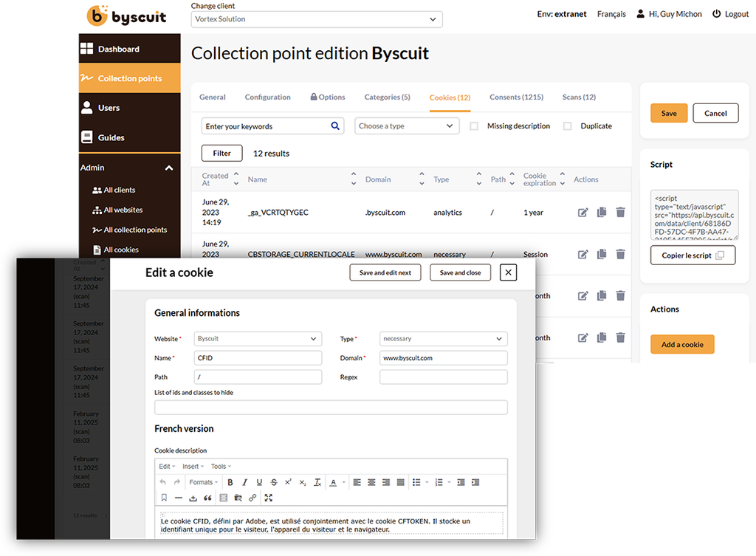This screenshot has height=556, width=756.
Task: Close the Edit a cookie dialog
Action: (x=508, y=272)
